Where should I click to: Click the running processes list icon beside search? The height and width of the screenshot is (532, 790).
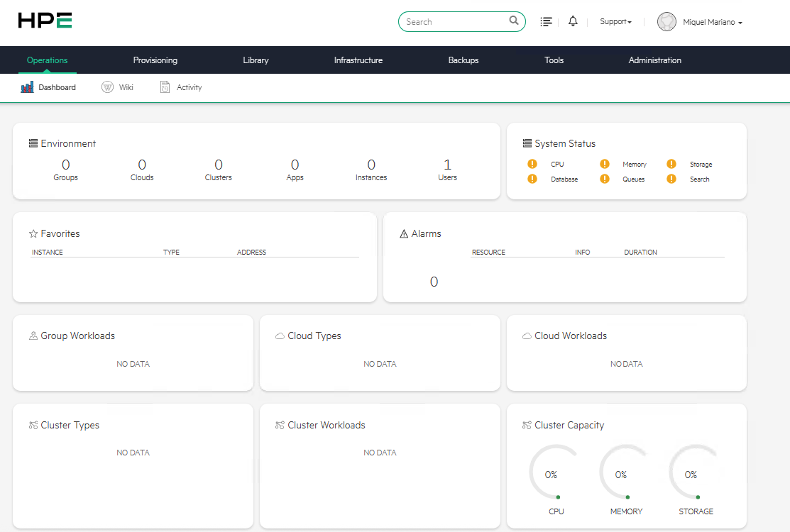pyautogui.click(x=546, y=21)
